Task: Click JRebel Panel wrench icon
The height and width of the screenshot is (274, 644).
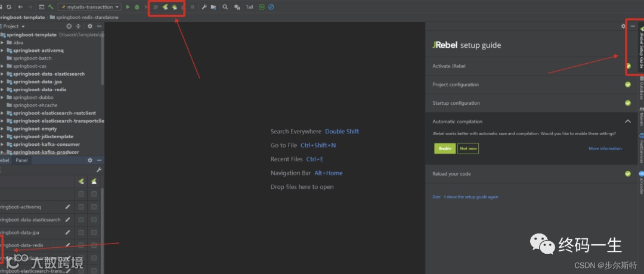Action: (x=98, y=169)
